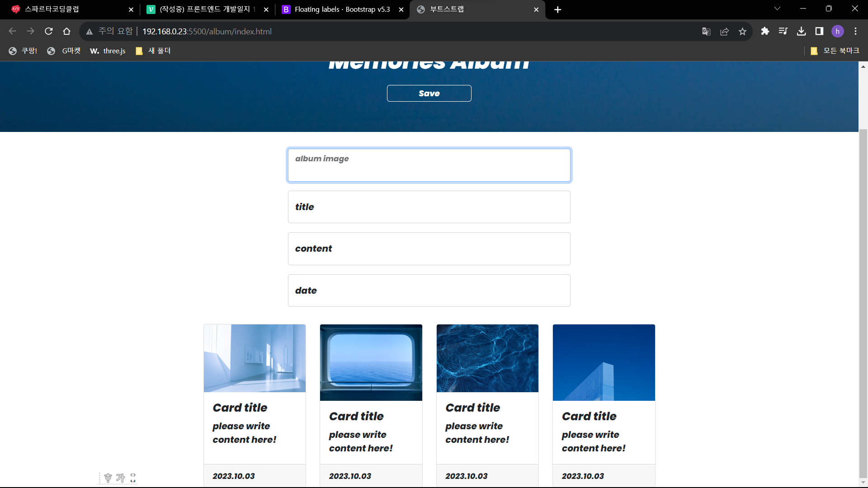
Task: Click the scrollbar up arrow
Action: tap(863, 66)
